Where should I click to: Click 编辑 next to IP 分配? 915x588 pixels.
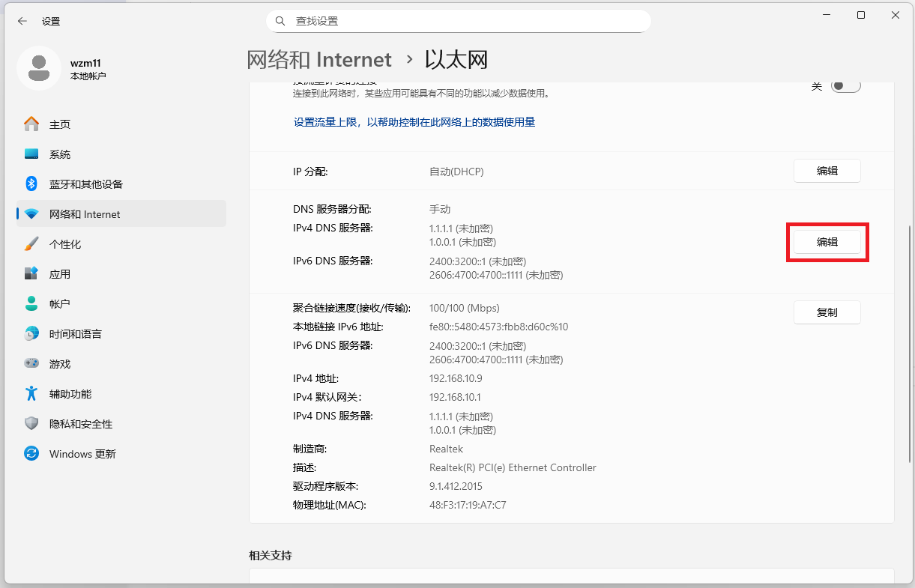(827, 171)
